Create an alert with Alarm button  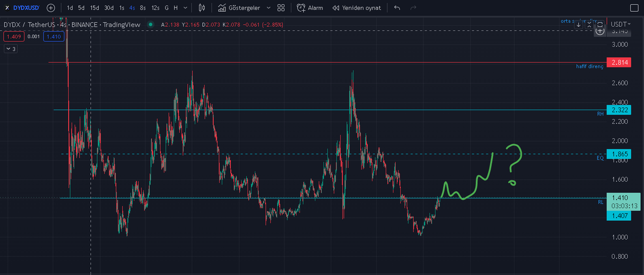click(x=310, y=8)
